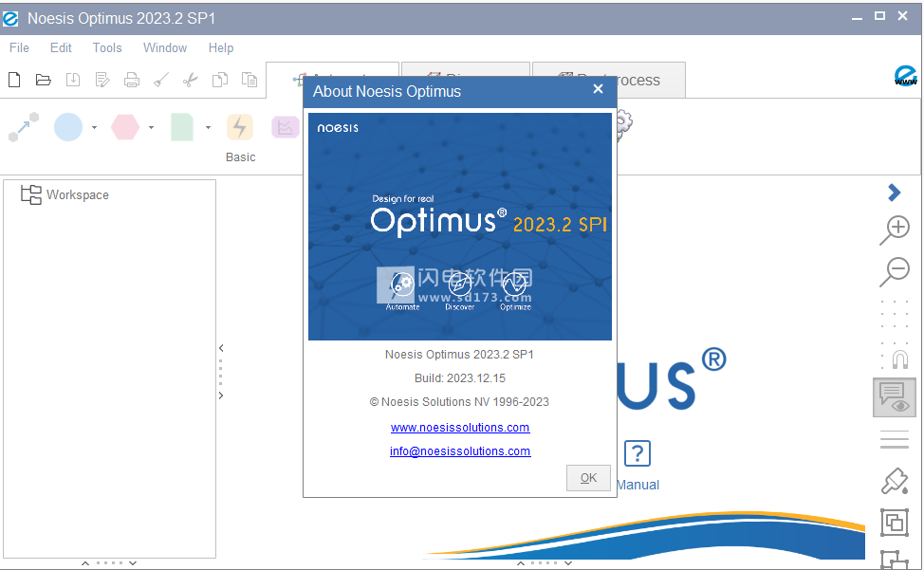Click the Basic group label
Viewport: 924px width, 570px height.
[240, 157]
